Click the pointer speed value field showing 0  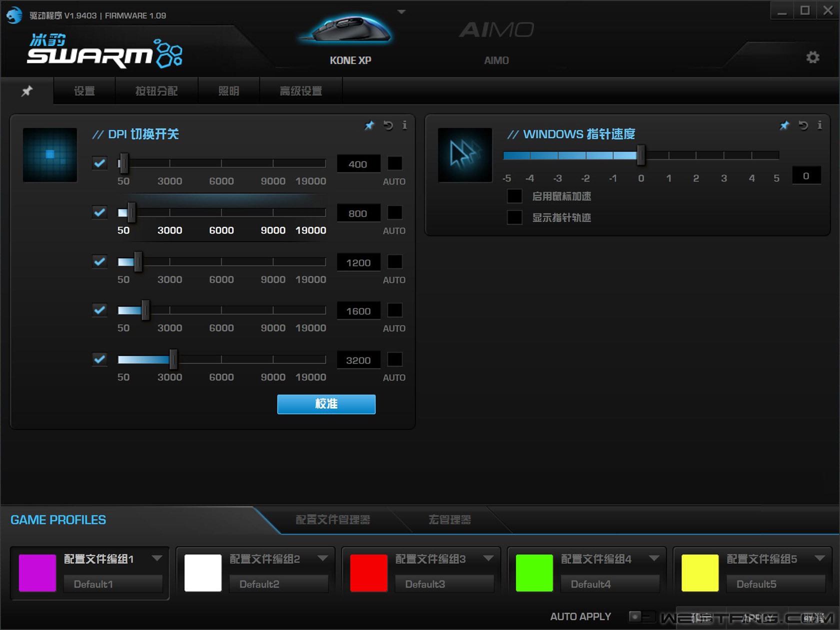(x=806, y=175)
